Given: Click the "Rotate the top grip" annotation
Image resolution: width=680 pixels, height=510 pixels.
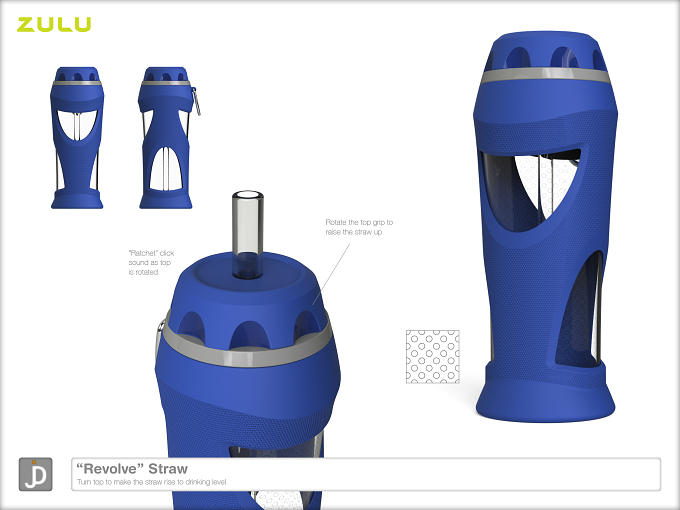Looking at the screenshot, I should coord(359,227).
